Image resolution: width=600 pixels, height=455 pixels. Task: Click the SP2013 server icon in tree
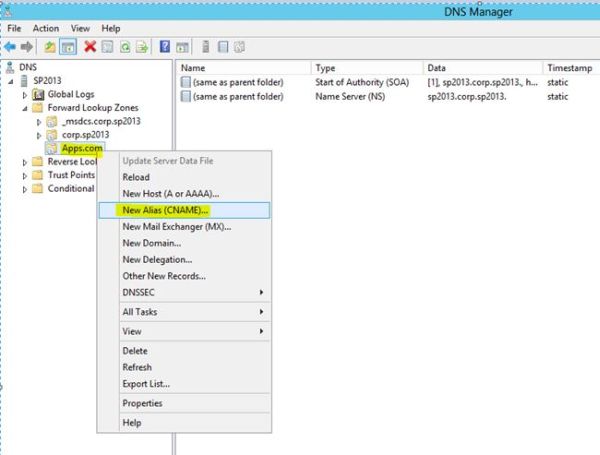coord(24,81)
